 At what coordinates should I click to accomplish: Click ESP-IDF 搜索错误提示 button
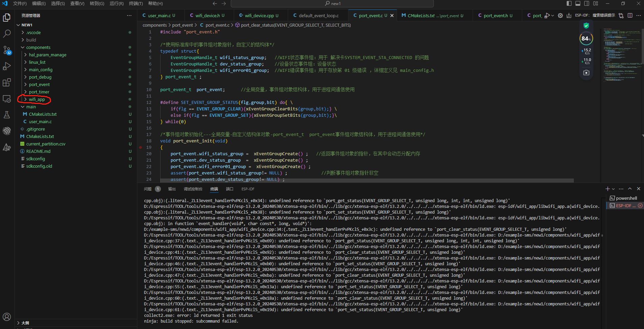595,16
